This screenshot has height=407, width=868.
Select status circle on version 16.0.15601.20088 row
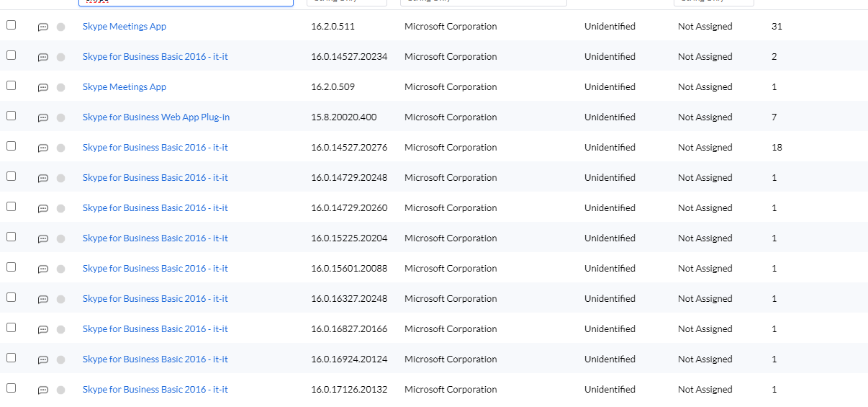60,269
